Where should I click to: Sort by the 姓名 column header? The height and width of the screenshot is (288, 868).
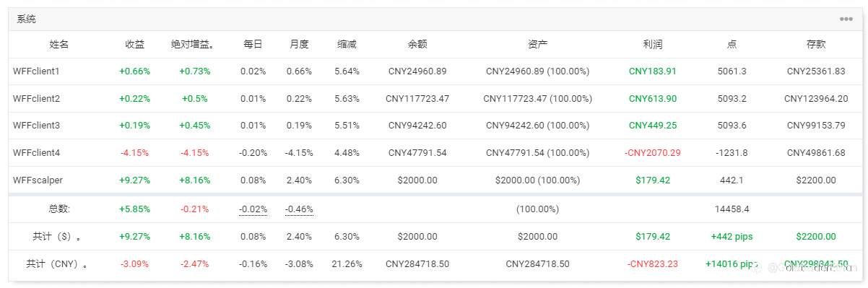(59, 45)
